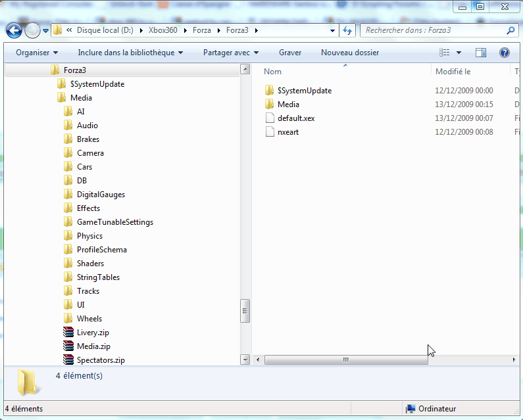
Task: Click the horizontal scrollbar left arrow
Action: (x=257, y=360)
